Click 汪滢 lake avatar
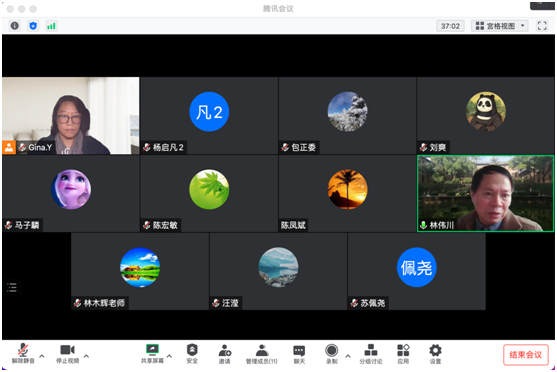557x372 pixels. tap(278, 267)
